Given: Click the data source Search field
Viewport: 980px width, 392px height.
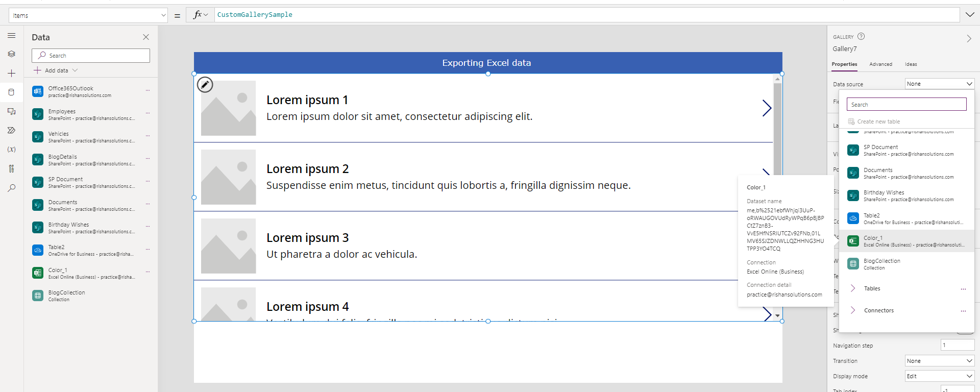Looking at the screenshot, I should (x=906, y=105).
